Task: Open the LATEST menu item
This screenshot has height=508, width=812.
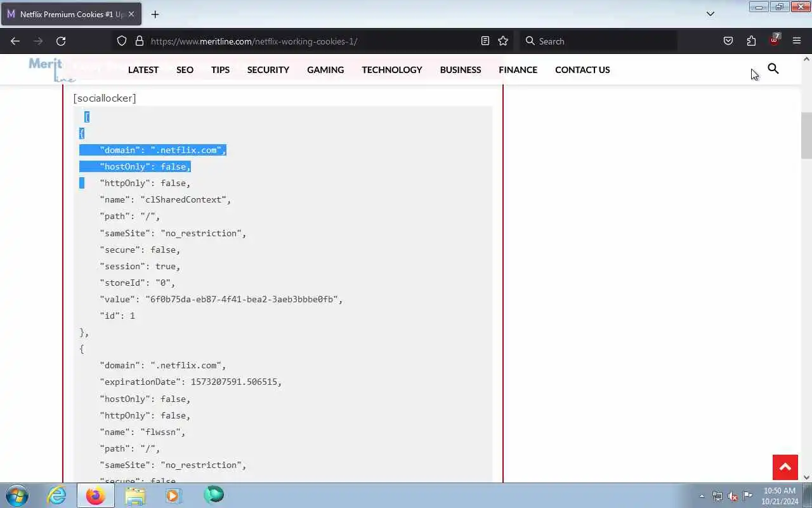Action: click(x=143, y=70)
